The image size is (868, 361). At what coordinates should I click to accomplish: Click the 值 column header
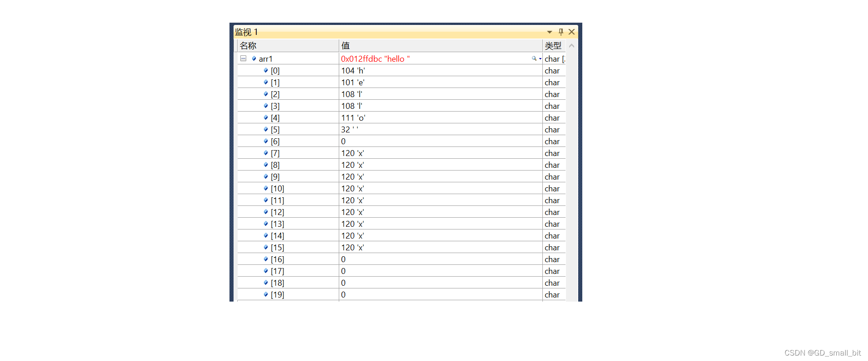[440, 45]
